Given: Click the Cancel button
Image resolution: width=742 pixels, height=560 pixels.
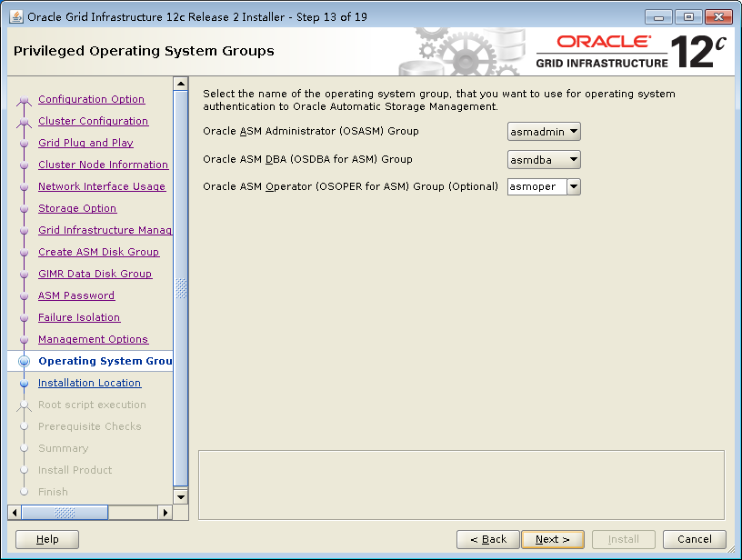Looking at the screenshot, I should coord(694,539).
